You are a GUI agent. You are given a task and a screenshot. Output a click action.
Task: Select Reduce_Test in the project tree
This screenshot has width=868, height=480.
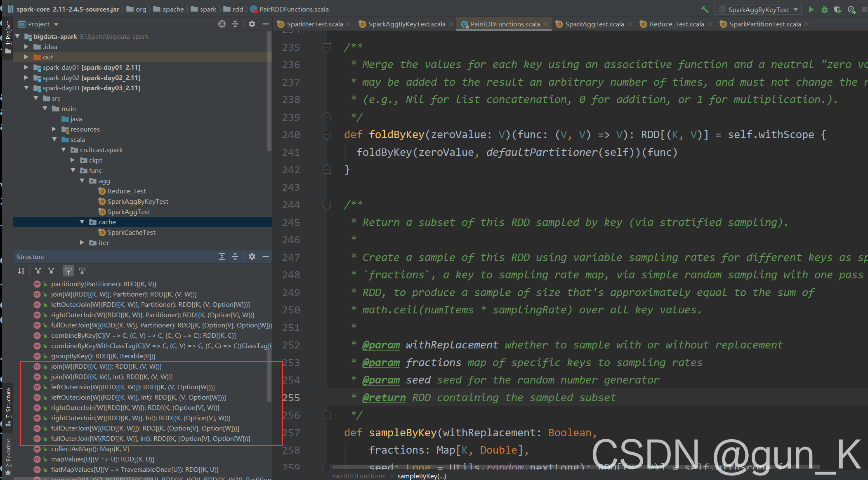coord(127,191)
